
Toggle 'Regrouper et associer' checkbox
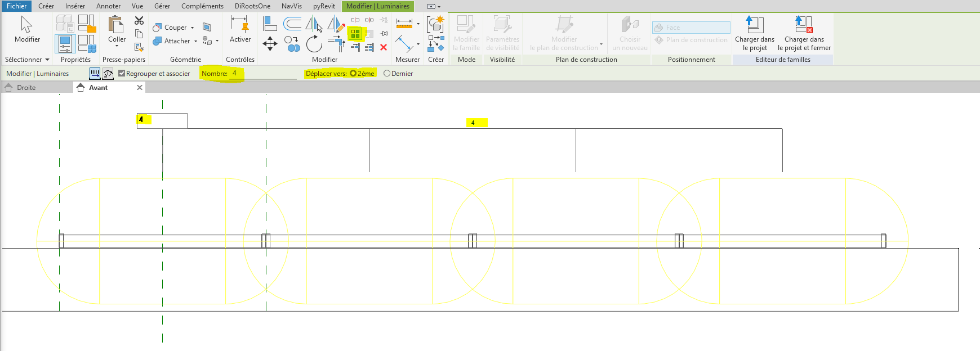(122, 74)
